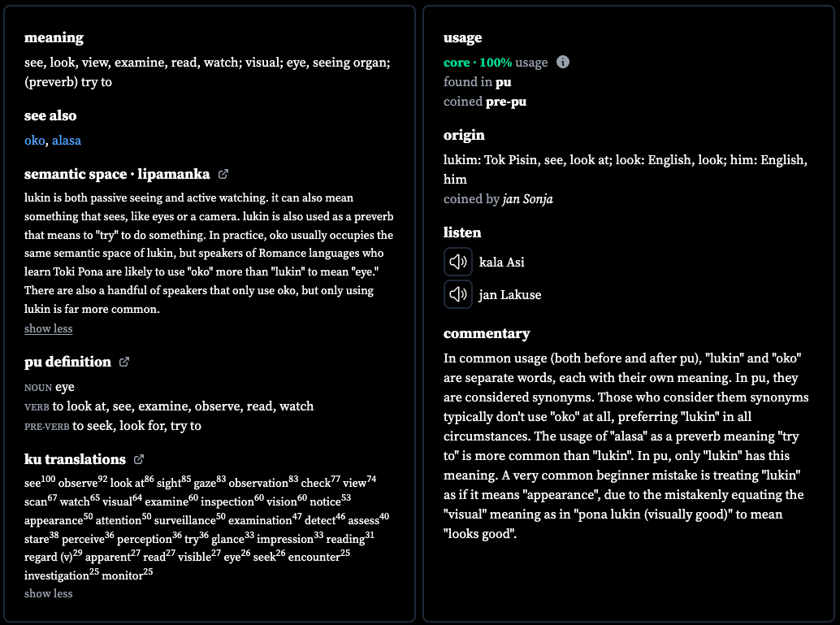Open the ku translations external link icon

tap(139, 459)
